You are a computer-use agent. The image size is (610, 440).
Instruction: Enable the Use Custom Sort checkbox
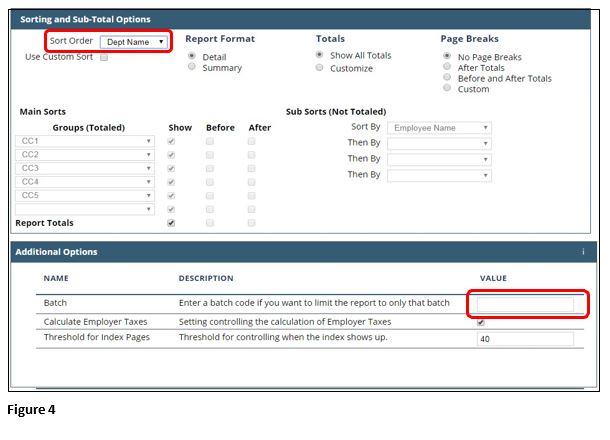click(x=104, y=58)
